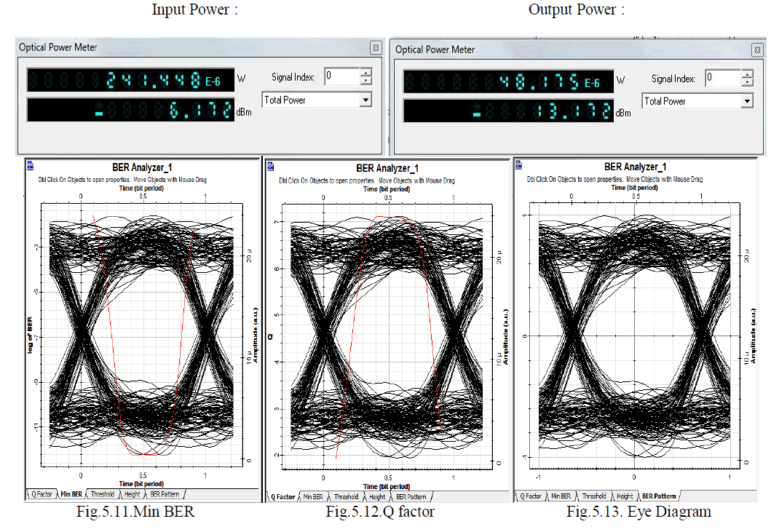Select the Min BER tab in the Q factor panel
This screenshot has width=771, height=532.
[x=312, y=497]
